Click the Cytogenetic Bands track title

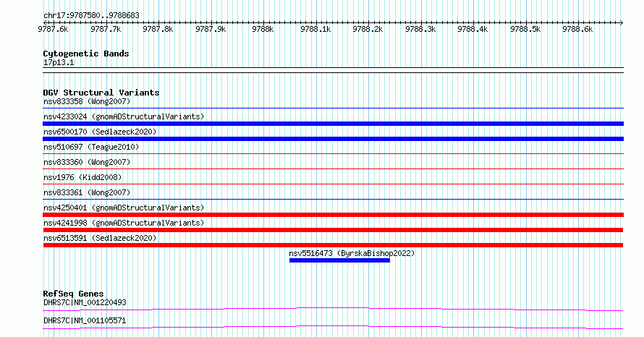click(86, 54)
